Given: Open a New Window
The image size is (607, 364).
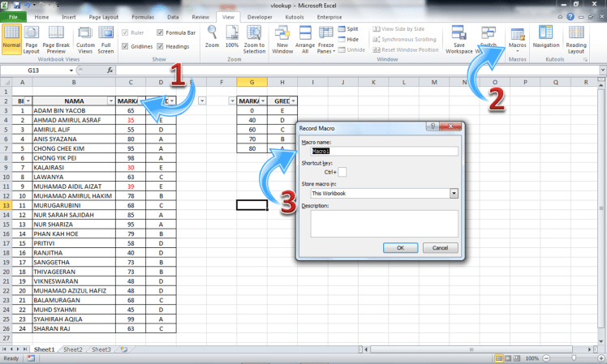Looking at the screenshot, I should pyautogui.click(x=283, y=36).
